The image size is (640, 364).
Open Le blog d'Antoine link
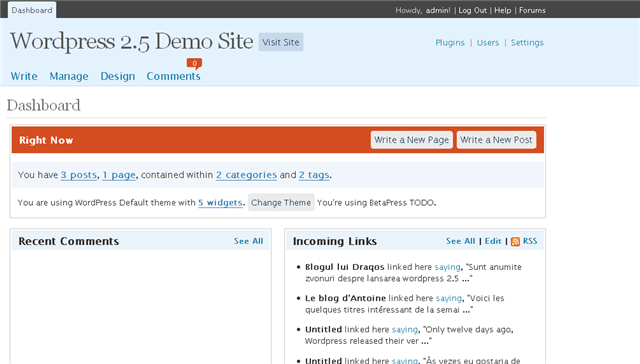tap(345, 298)
